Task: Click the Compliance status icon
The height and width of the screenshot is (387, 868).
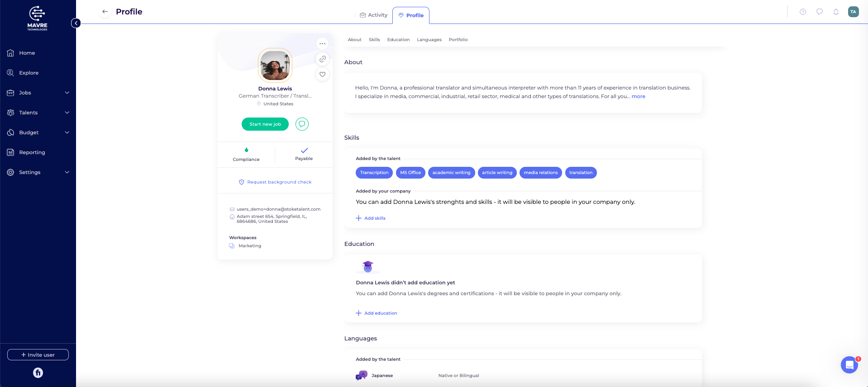Action: [246, 150]
